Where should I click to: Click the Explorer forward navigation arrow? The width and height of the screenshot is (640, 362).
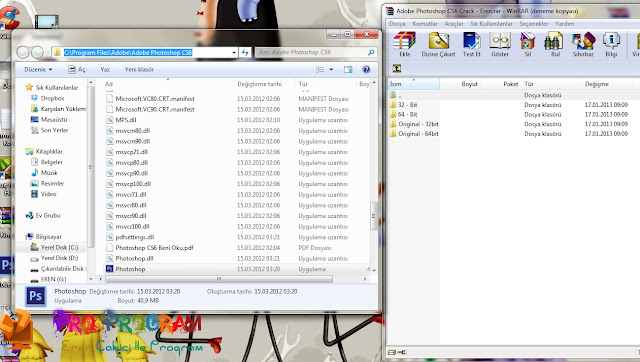38,52
